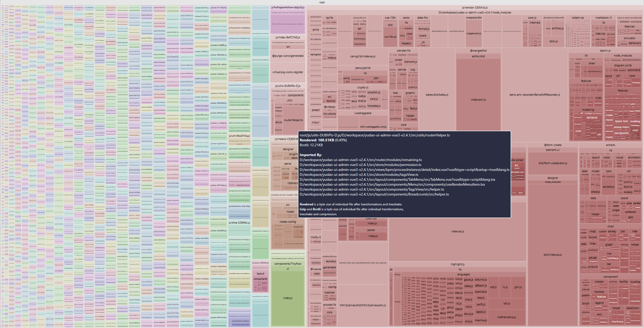The image size is (644, 328).
Task: Click the root header bar
Action: (x=322, y=2)
